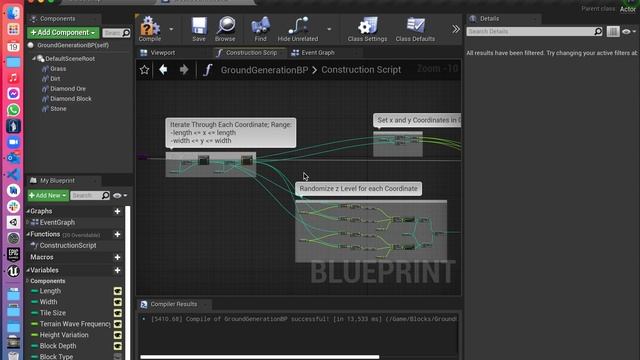Expand the Components variable category
Image resolution: width=640 pixels, height=360 pixels.
[x=28, y=281]
